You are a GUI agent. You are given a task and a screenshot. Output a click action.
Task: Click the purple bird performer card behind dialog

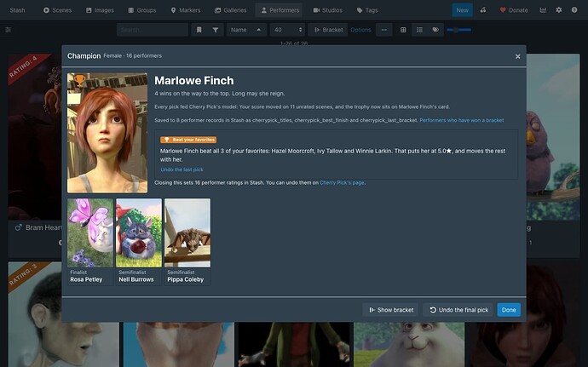[x=553, y=137]
